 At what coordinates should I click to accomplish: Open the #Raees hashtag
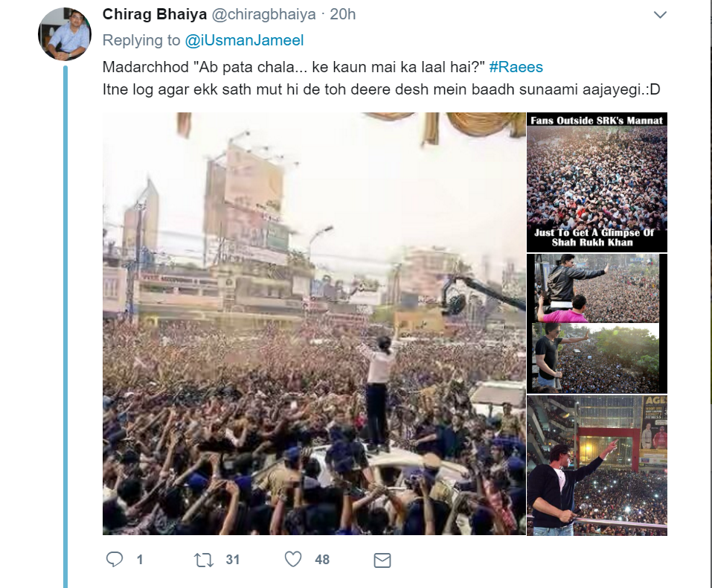516,67
